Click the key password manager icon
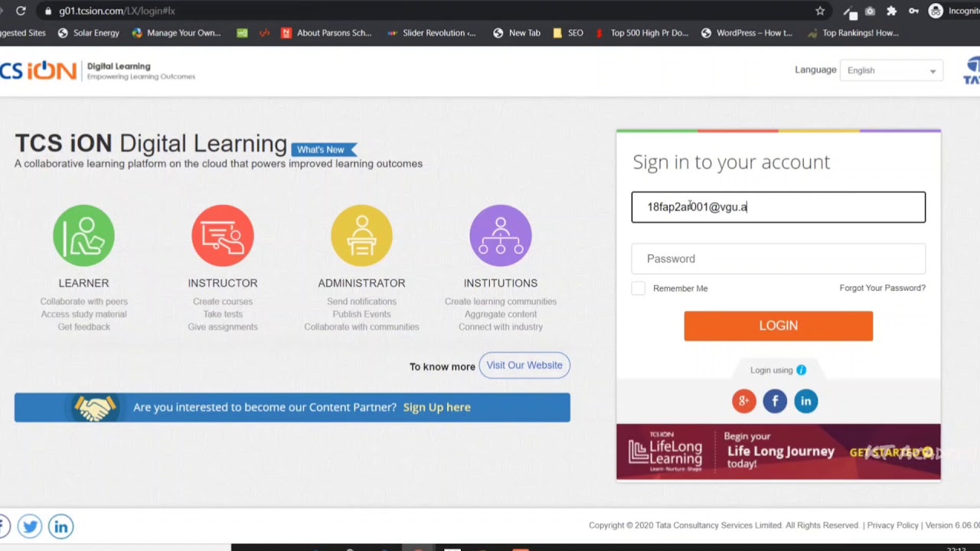980x551 pixels. pos(913,11)
